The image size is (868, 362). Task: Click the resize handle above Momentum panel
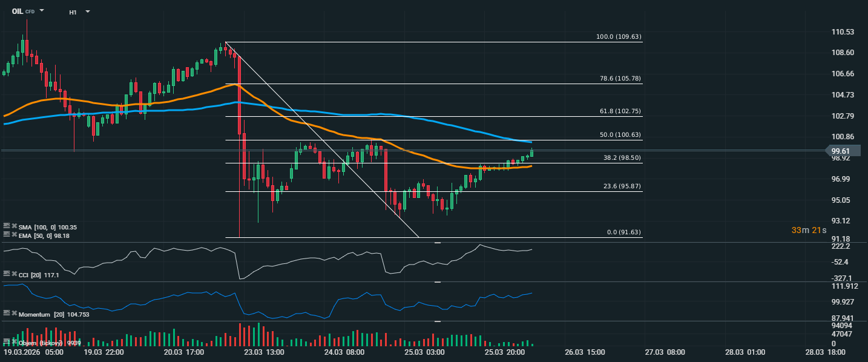438,282
